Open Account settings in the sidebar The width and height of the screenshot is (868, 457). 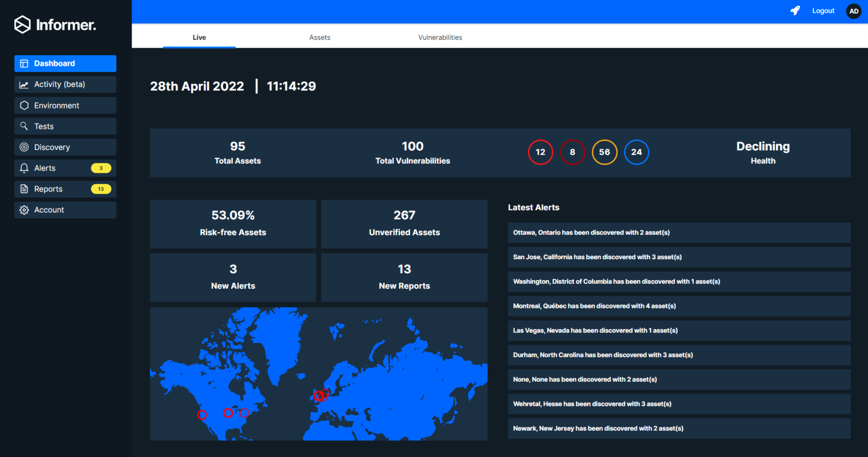[x=65, y=210]
